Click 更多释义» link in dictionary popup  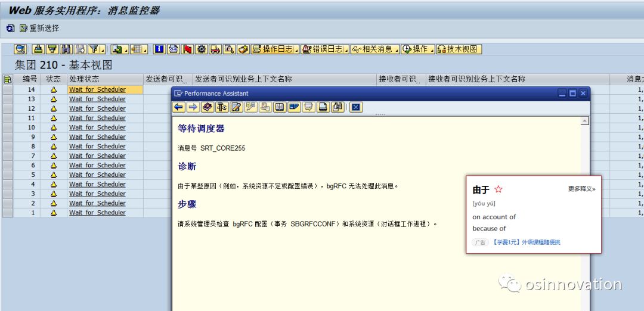point(581,189)
